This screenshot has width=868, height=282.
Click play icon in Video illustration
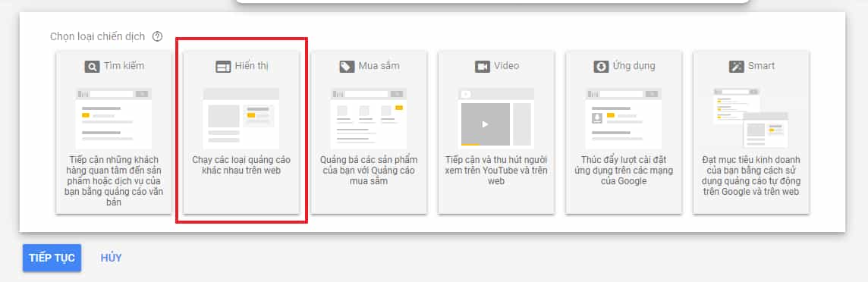click(x=486, y=124)
